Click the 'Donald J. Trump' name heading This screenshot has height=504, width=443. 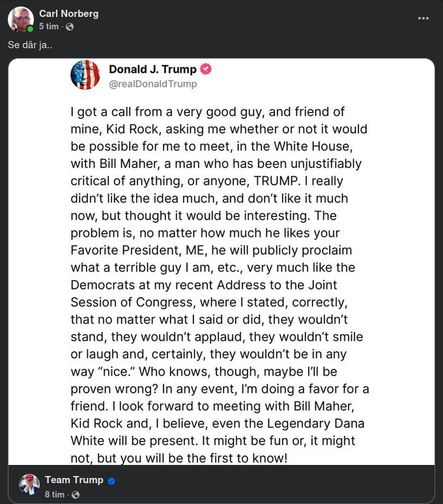pos(152,70)
